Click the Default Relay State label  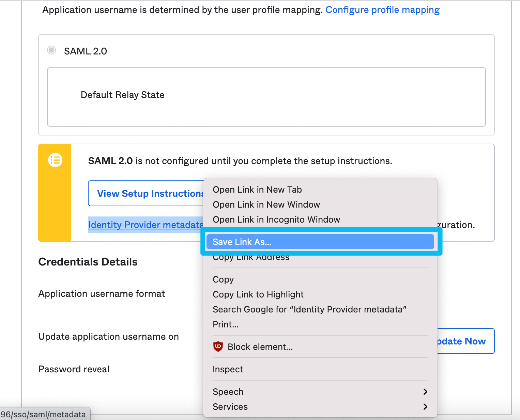coord(122,95)
